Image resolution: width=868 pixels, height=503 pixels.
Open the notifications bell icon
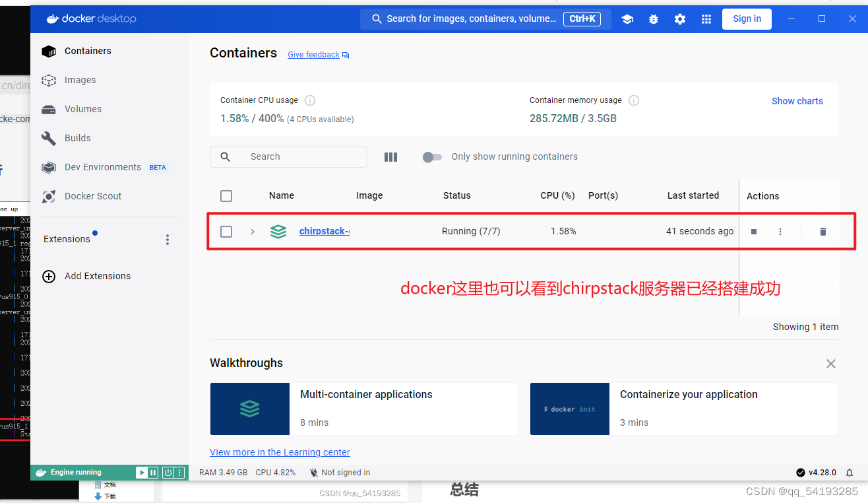tap(850, 473)
